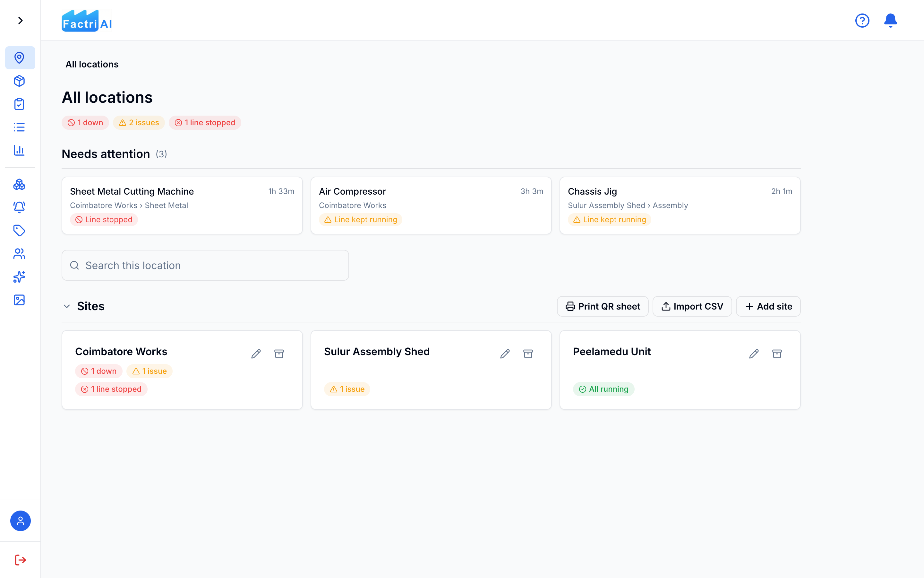Open the sparkles AI icon in sidebar
This screenshot has width=924, height=578.
(x=20, y=277)
